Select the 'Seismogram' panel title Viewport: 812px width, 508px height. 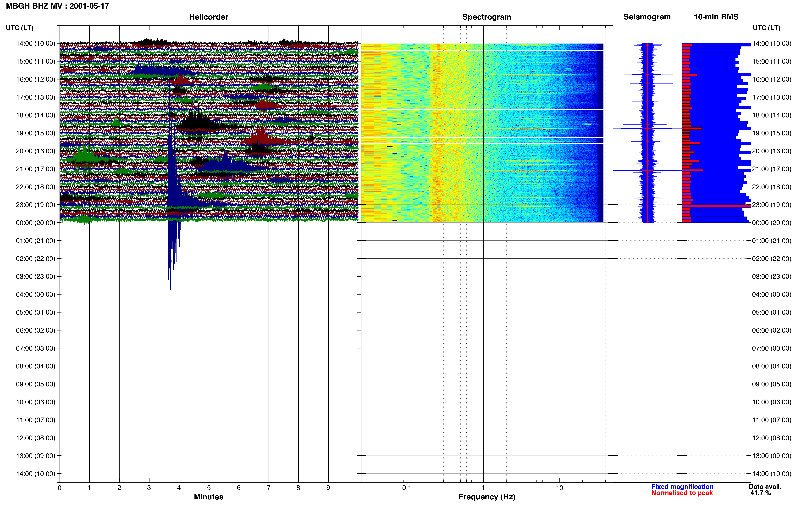coord(647,17)
